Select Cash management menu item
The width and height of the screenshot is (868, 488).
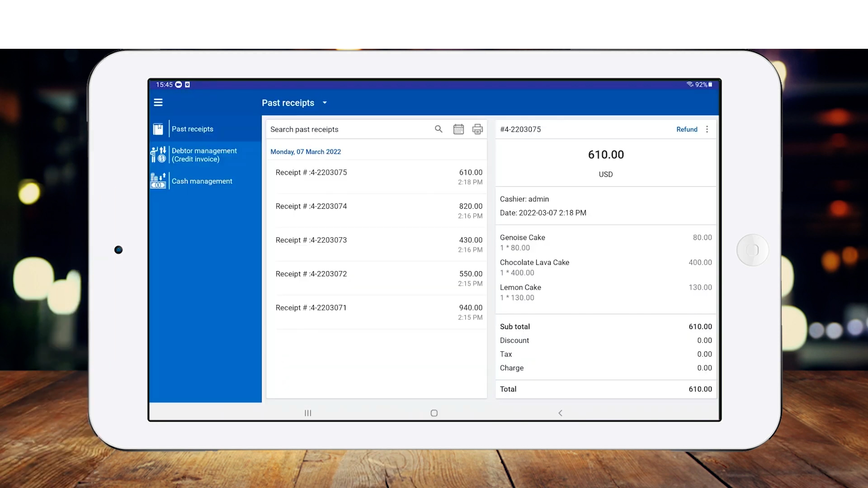coord(202,181)
